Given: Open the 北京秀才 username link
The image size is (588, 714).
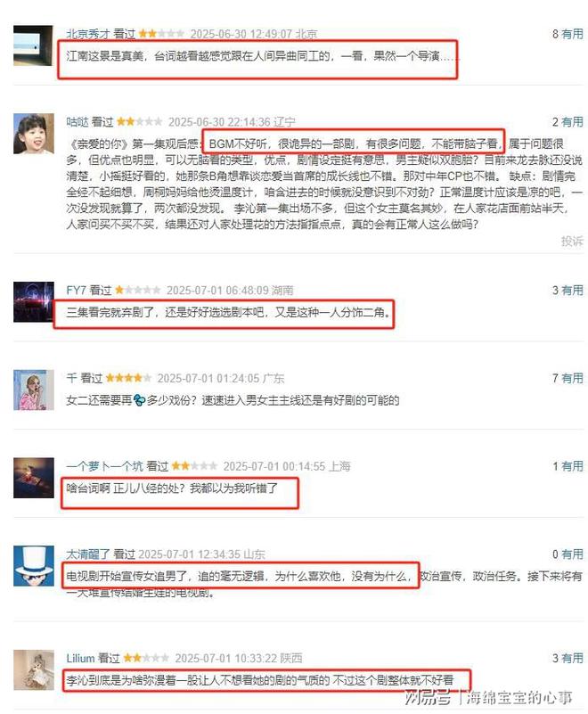Looking at the screenshot, I should pos(88,34).
